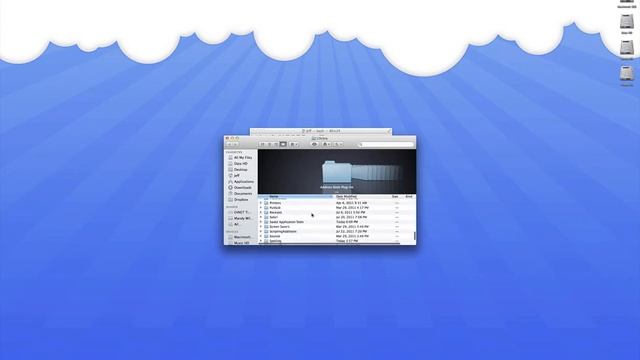This screenshot has height=360, width=640.
Task: Select the CHNET shared computer in sidebar
Action: (240, 212)
